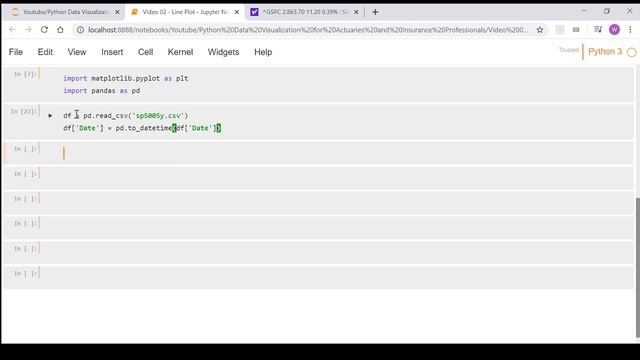Screen dimensions: 640x360
Task: Open the purple W profile avatar
Action: pos(614,29)
